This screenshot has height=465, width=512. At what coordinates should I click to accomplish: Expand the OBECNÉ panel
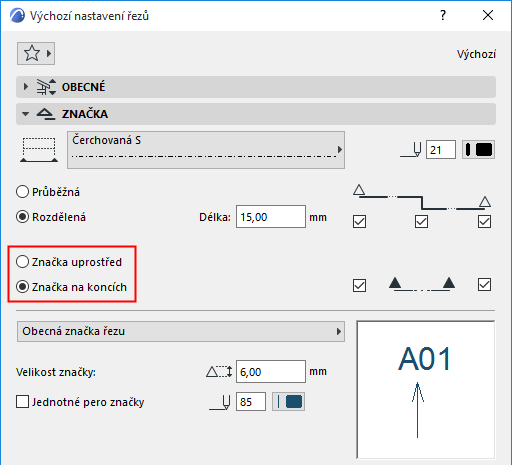(26, 87)
